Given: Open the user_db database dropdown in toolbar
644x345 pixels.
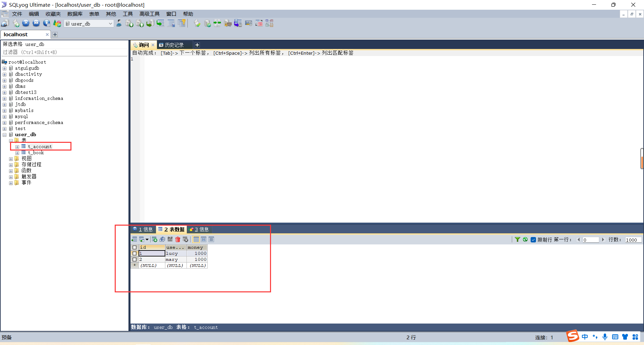Looking at the screenshot, I should pos(110,23).
